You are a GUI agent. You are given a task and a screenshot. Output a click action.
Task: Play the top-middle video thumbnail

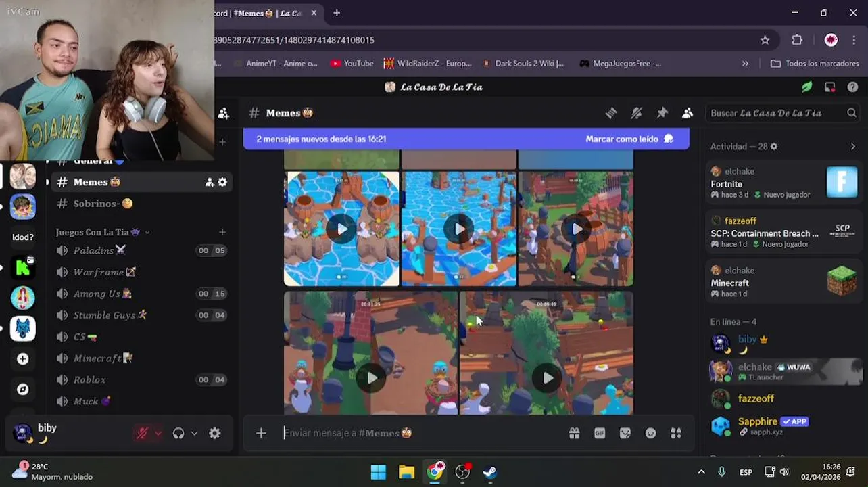[459, 229]
